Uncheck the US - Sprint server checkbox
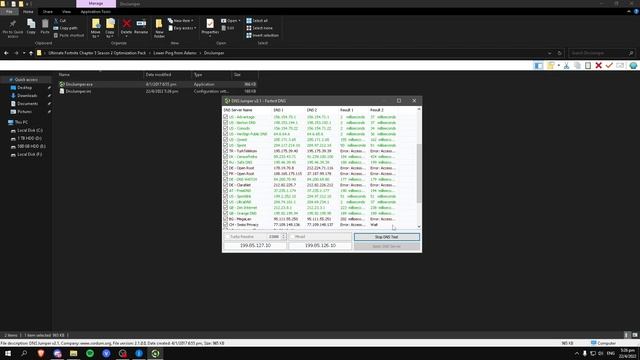Viewport: 640px width, 360px height. click(x=226, y=145)
